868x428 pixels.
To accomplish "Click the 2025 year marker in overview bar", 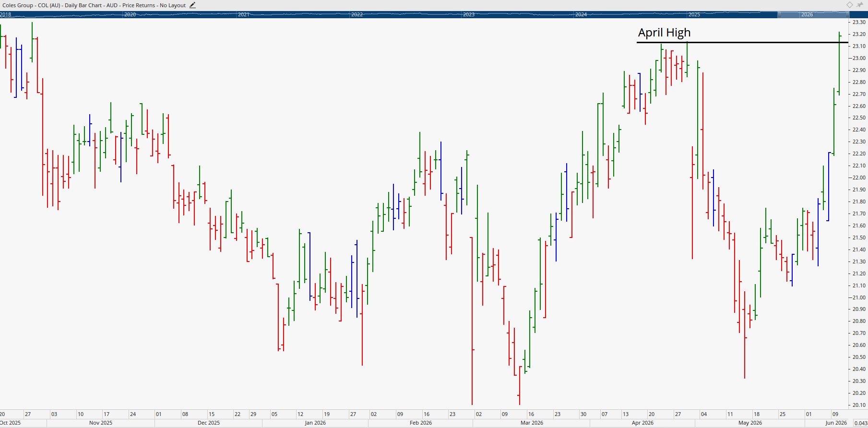I will pos(694,14).
